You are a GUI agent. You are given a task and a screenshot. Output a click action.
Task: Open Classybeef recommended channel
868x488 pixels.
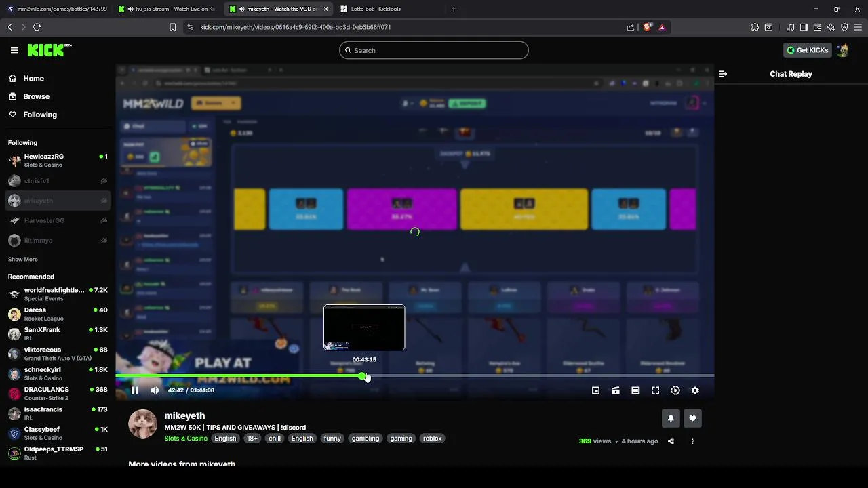tap(58, 433)
